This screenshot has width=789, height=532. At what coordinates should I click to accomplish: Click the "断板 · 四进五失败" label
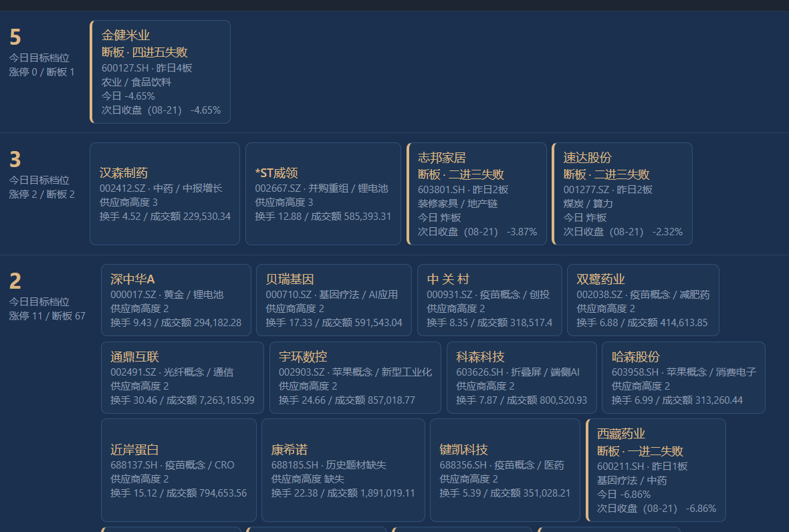(144, 52)
